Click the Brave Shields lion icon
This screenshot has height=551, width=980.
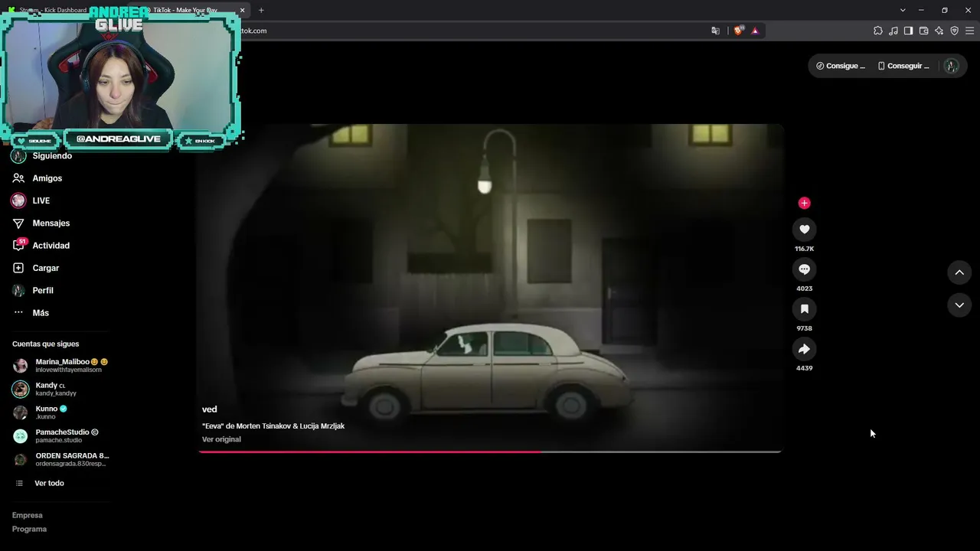(x=739, y=31)
